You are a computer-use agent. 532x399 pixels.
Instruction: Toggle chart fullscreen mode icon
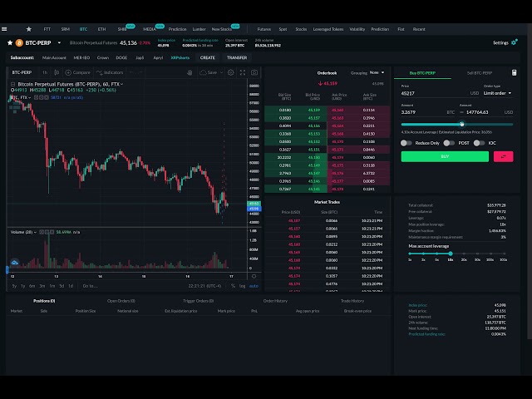(x=243, y=72)
